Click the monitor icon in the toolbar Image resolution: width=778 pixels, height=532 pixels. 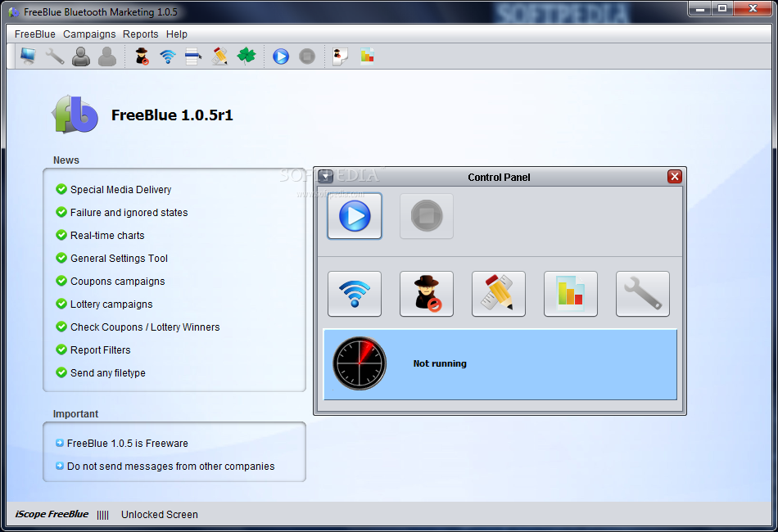(28, 56)
